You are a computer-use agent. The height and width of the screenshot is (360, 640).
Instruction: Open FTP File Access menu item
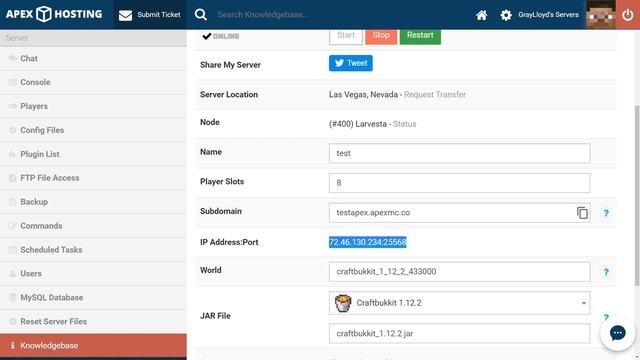click(x=93, y=178)
